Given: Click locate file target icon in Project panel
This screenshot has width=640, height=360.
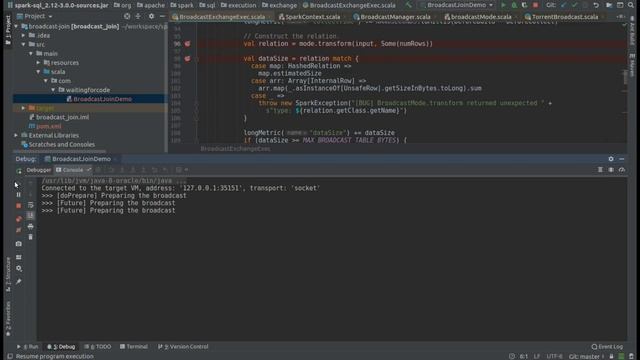Looking at the screenshot, I should [x=127, y=16].
